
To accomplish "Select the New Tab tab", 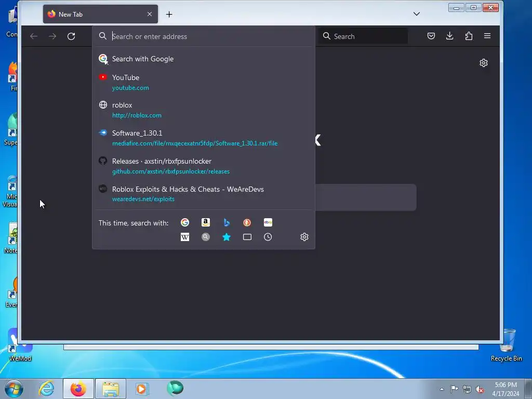I will 100,14.
